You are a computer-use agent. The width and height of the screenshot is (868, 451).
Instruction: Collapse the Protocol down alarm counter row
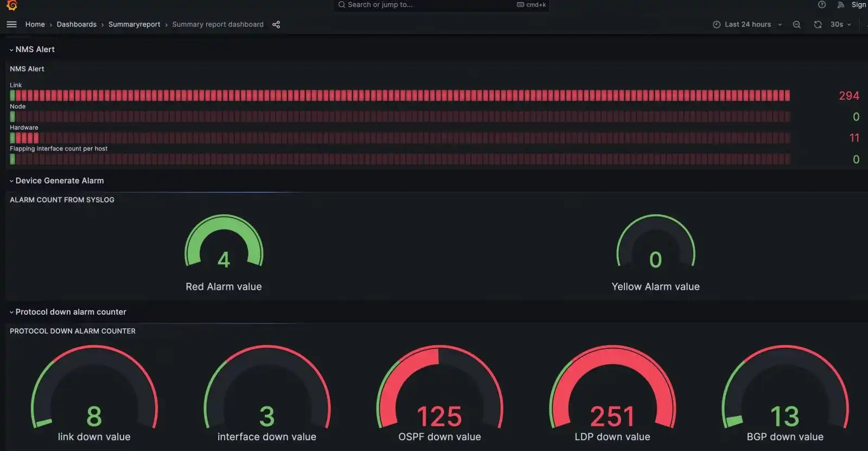68,312
